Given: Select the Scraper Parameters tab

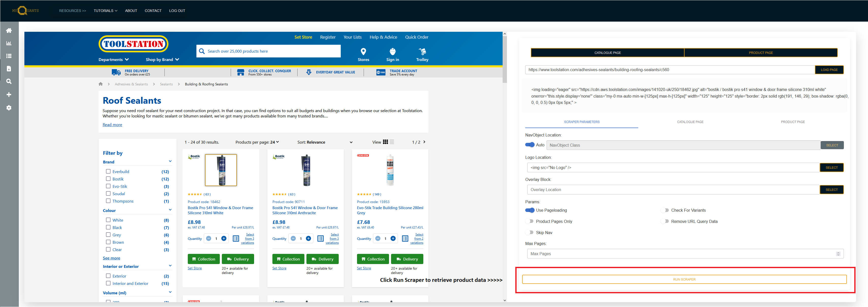Looking at the screenshot, I should (582, 122).
